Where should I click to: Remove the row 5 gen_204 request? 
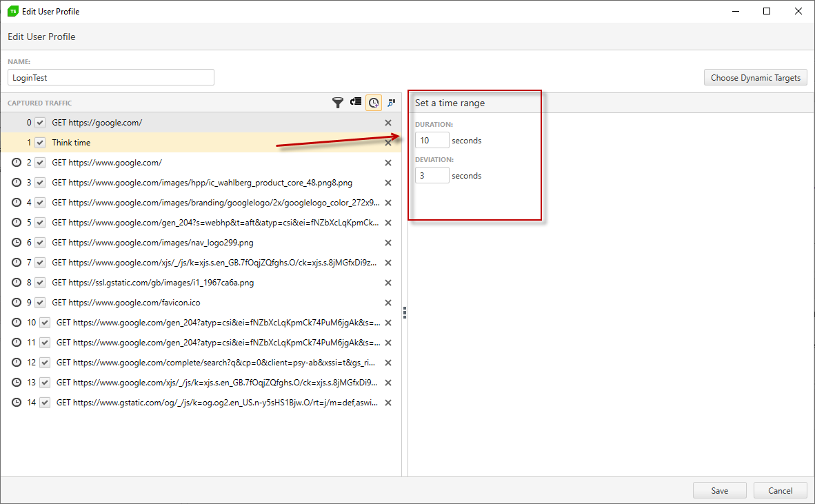pos(388,223)
